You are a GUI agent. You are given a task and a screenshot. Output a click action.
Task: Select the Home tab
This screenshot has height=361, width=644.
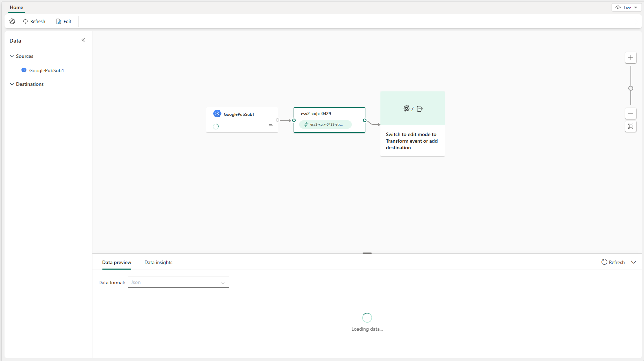coord(16,7)
